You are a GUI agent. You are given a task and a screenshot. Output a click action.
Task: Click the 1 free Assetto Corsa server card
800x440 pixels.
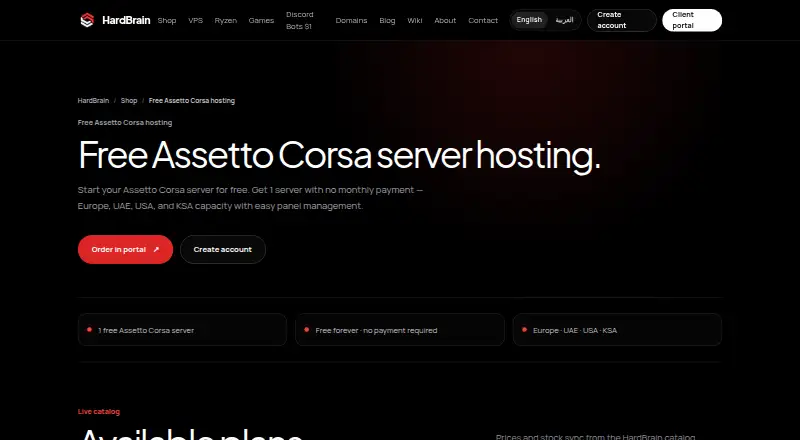[x=182, y=330]
